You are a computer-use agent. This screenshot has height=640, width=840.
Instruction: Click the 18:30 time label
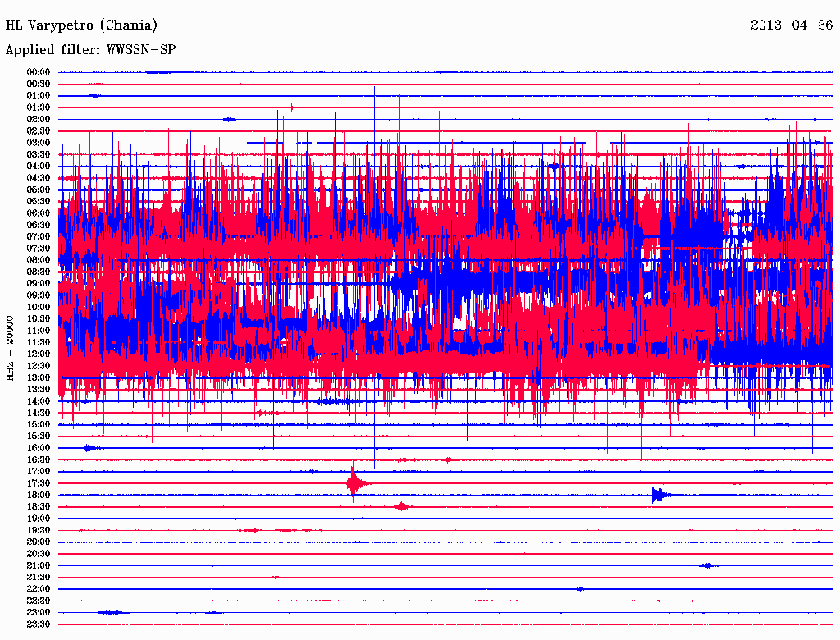[38, 507]
